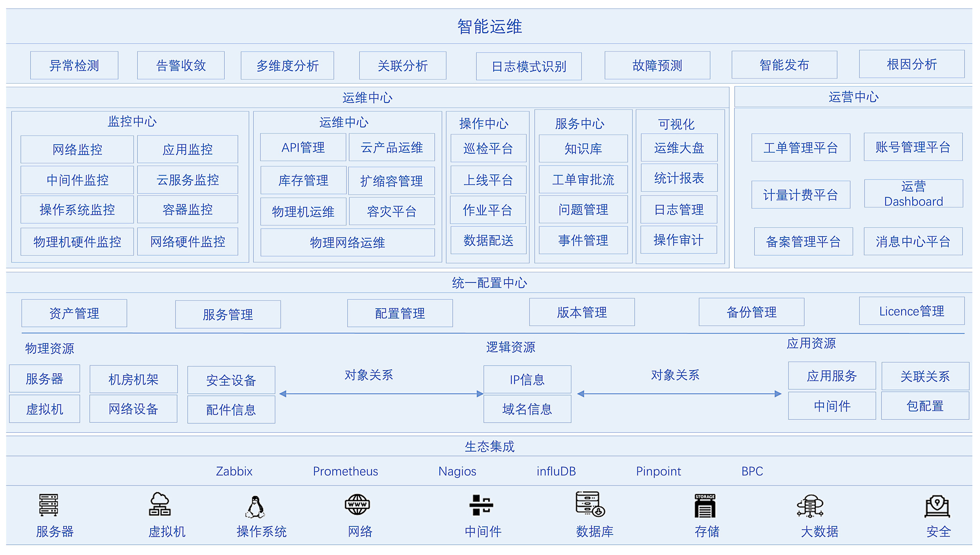Click the middleware icon

[x=481, y=505]
